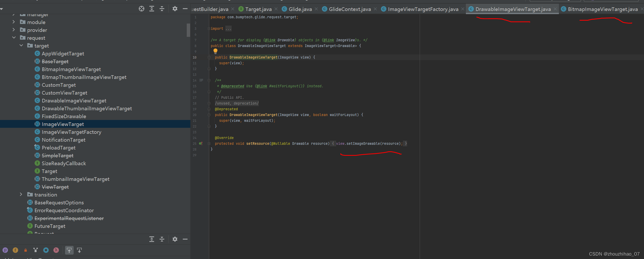Hide the Structure panel with minus icon
The width and height of the screenshot is (644, 259).
pyautogui.click(x=185, y=239)
